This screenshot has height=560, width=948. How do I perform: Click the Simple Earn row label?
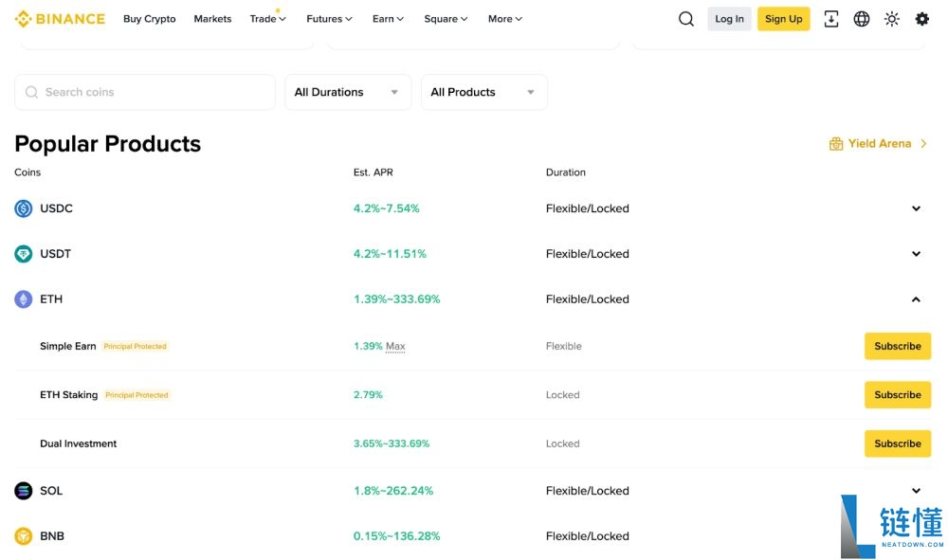pyautogui.click(x=67, y=346)
